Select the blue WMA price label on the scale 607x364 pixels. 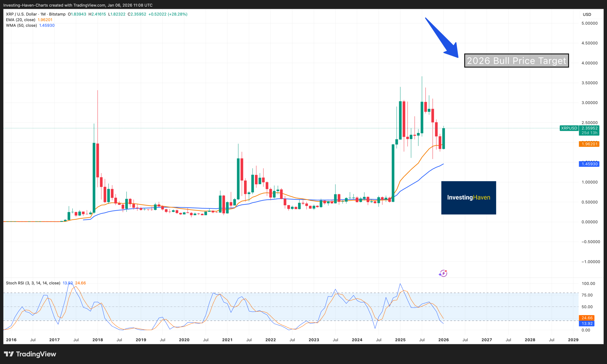(589, 164)
